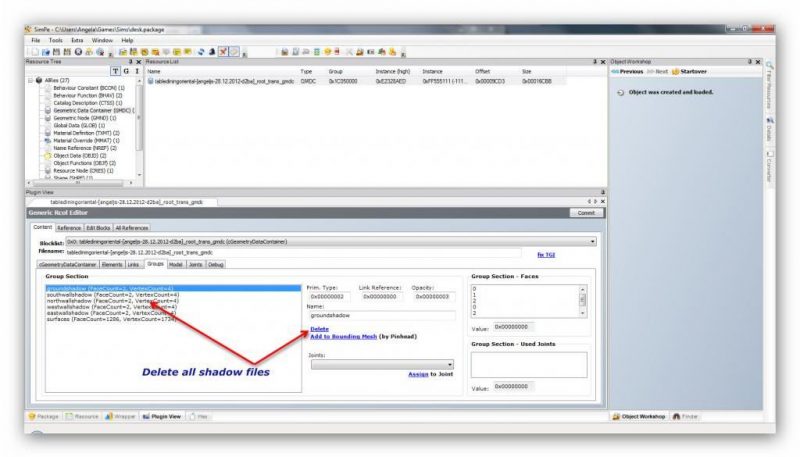Screen dimensions: 800x457
Task: Toggle the T view button in Resource Tree
Action: (x=116, y=72)
